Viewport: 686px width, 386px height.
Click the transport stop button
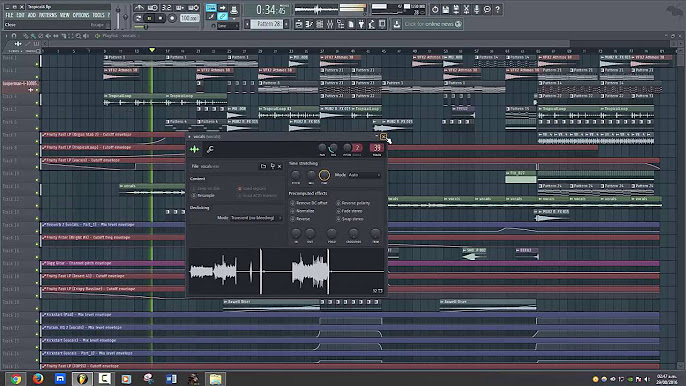pyautogui.click(x=160, y=18)
